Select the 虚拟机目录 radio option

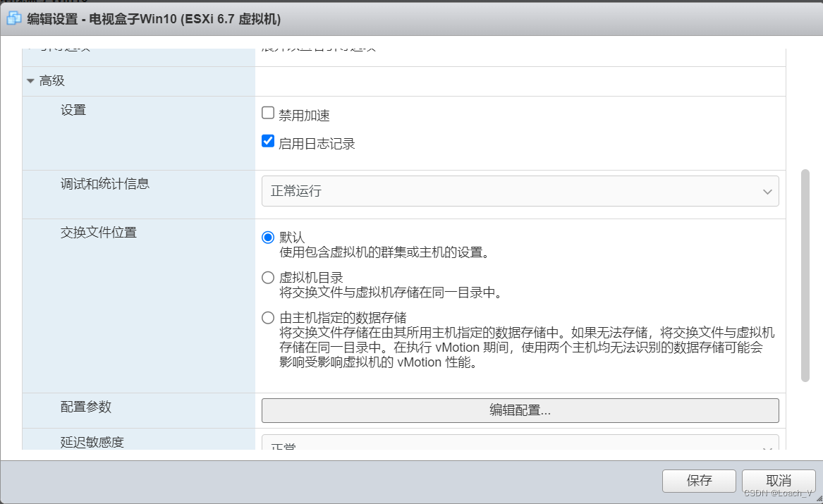(268, 278)
